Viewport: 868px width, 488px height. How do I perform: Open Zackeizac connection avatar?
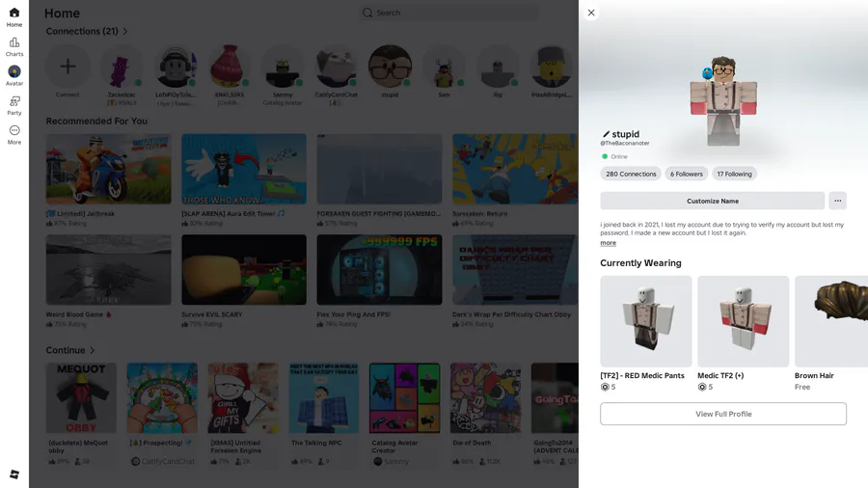click(x=122, y=67)
